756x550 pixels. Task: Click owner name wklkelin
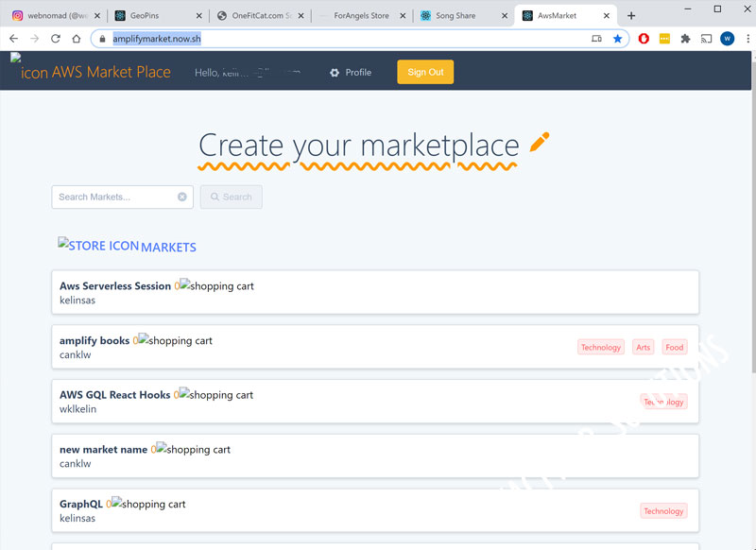(77, 409)
